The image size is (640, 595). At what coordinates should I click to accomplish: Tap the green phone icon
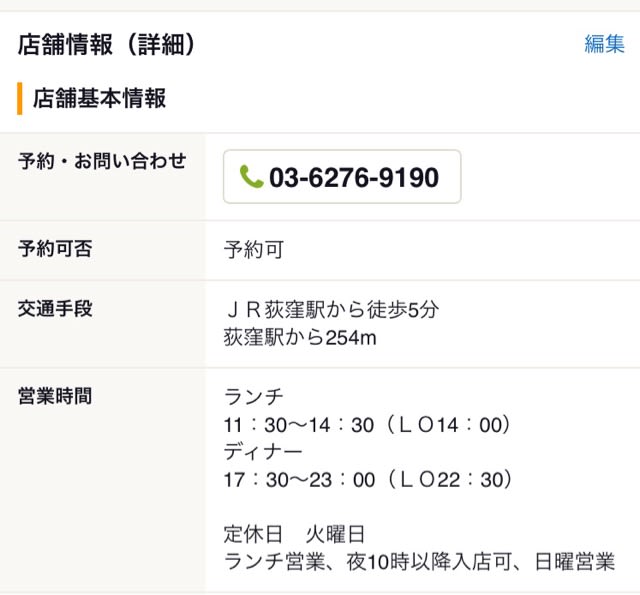[251, 176]
